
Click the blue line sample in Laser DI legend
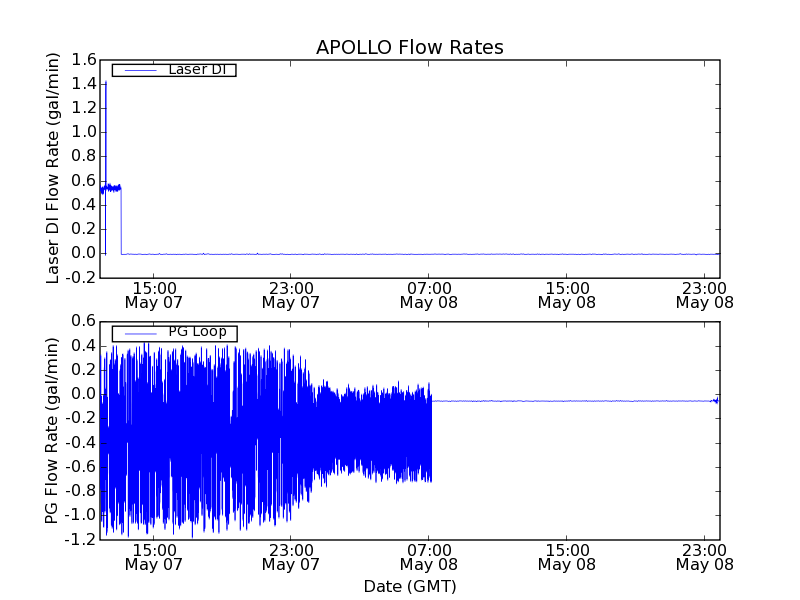click(140, 70)
